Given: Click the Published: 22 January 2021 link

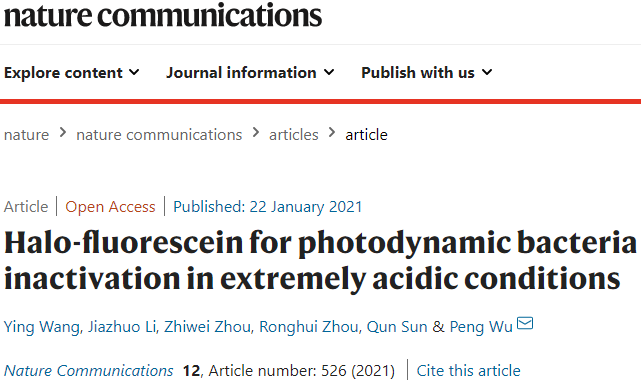Looking at the screenshot, I should click(x=268, y=207).
